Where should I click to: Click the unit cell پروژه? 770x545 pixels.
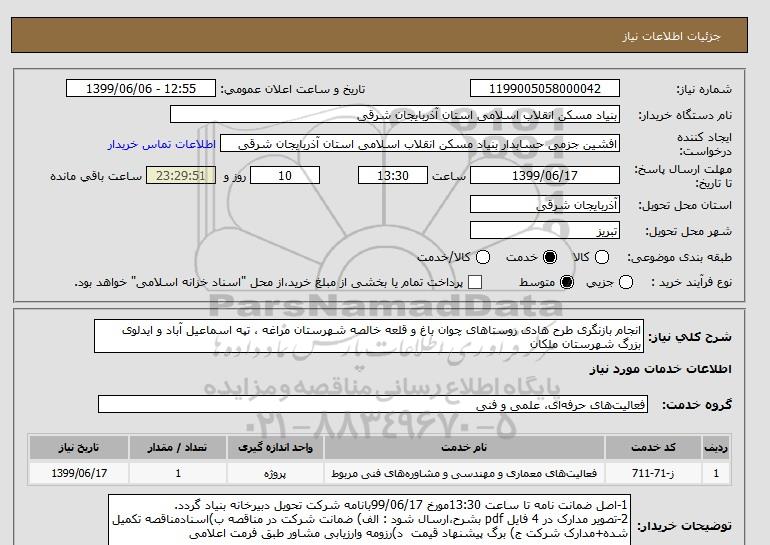(x=275, y=473)
